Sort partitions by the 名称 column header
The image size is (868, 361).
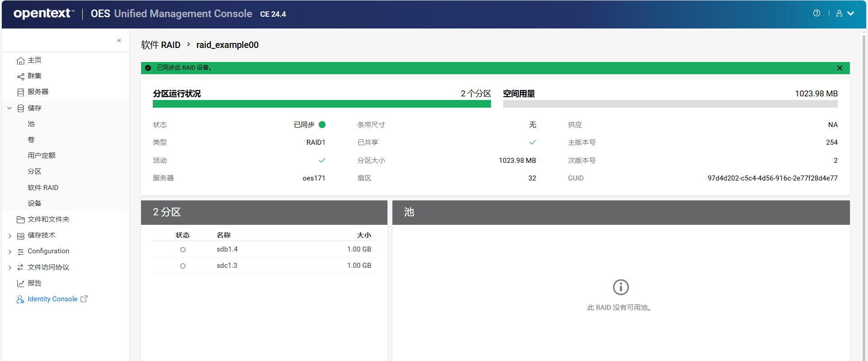click(x=223, y=235)
